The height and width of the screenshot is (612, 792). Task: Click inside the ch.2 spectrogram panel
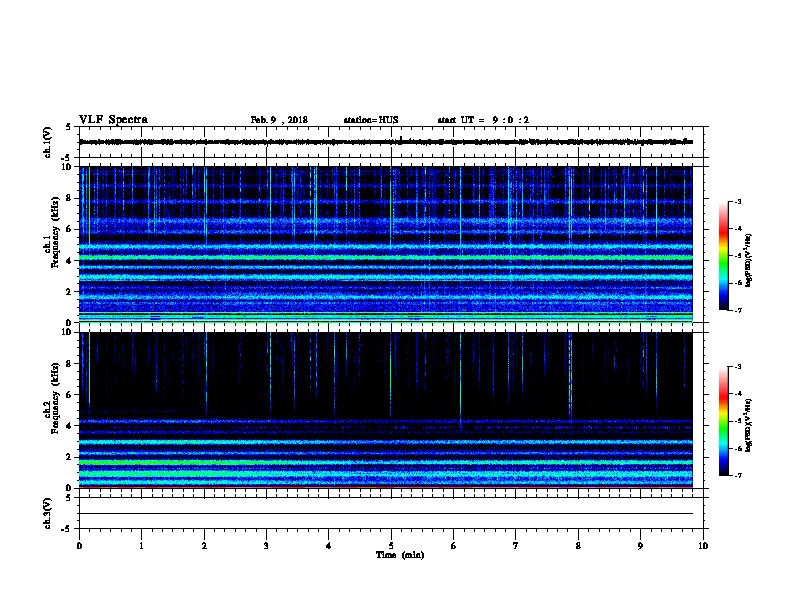pos(386,410)
